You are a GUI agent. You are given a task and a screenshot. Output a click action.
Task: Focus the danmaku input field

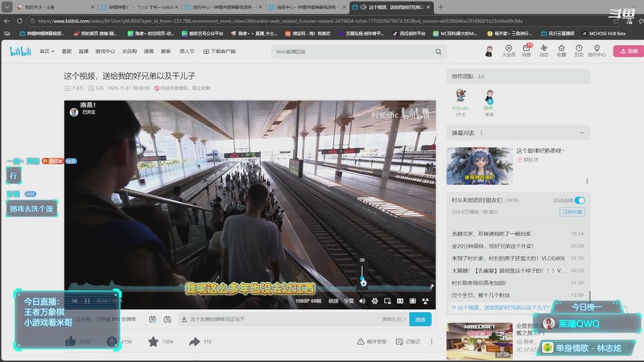point(285,319)
